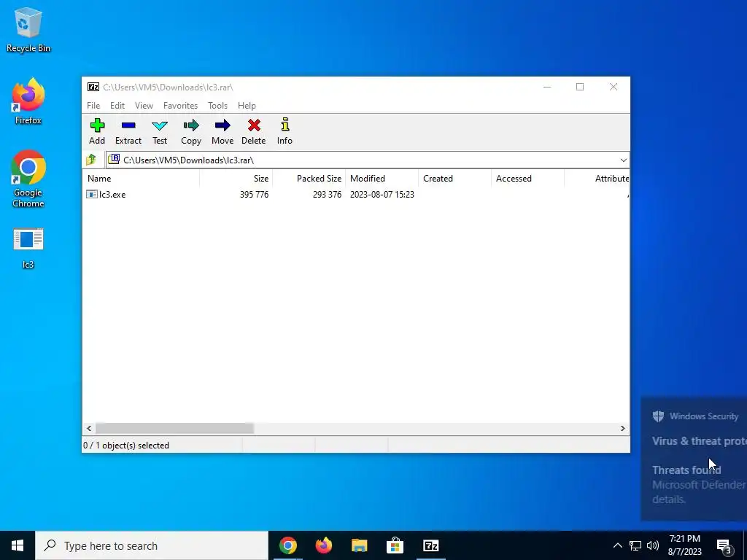This screenshot has width=747, height=560.
Task: Open the notification center icon
Action: click(x=724, y=545)
